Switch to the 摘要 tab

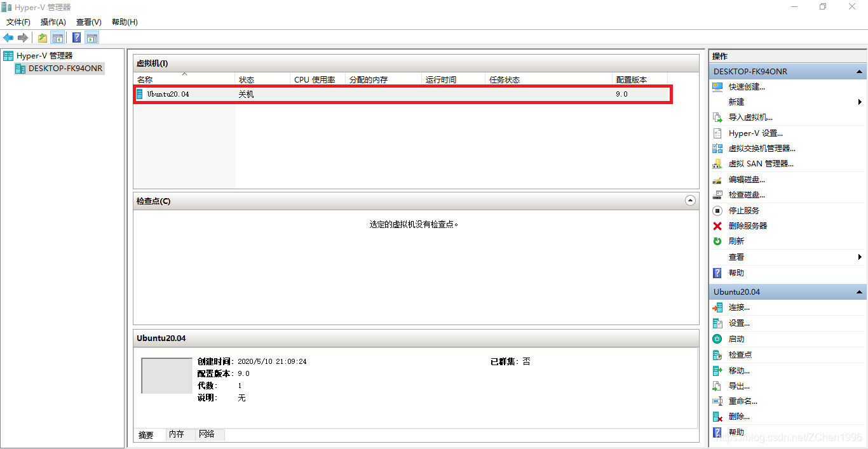click(x=146, y=435)
